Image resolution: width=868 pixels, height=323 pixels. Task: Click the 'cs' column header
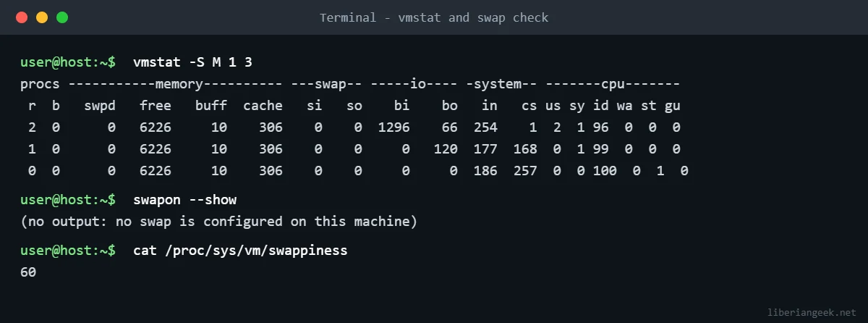click(x=529, y=106)
